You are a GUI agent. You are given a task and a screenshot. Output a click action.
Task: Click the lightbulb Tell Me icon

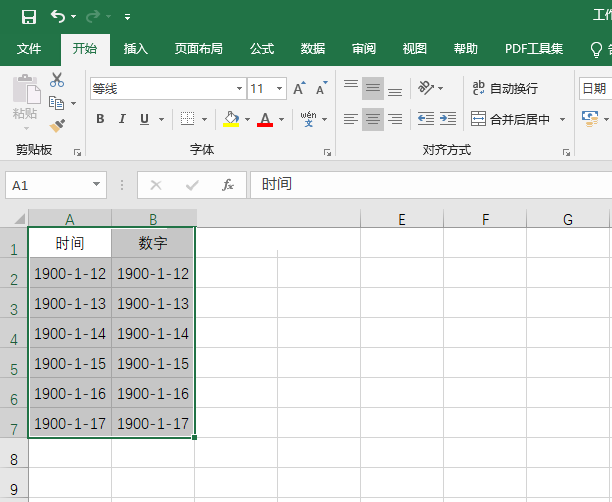pos(596,50)
